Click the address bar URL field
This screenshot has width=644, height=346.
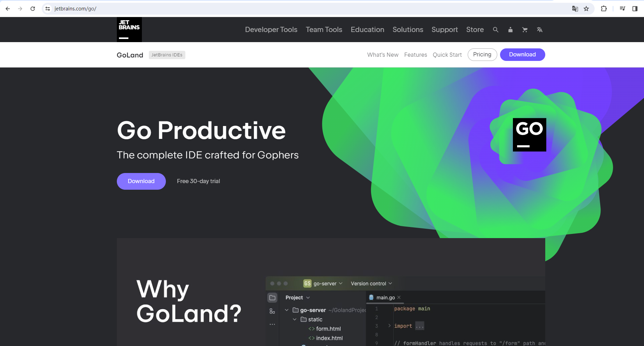(x=306, y=9)
